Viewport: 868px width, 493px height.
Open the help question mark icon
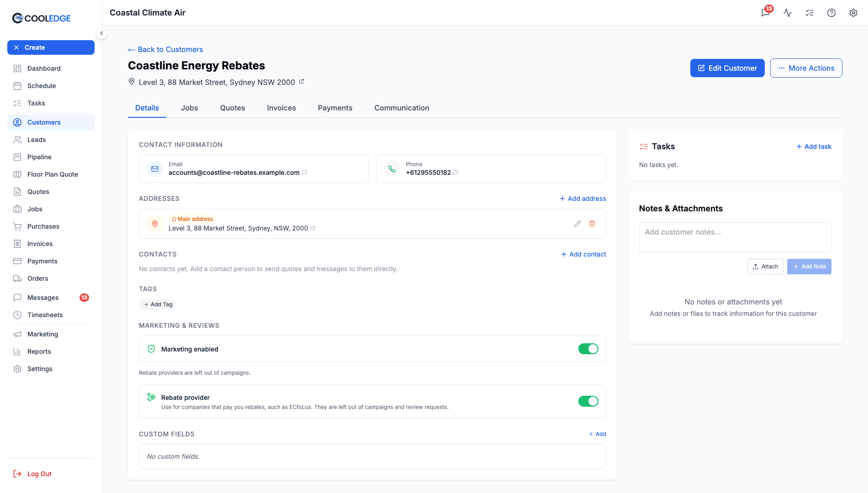pos(831,13)
